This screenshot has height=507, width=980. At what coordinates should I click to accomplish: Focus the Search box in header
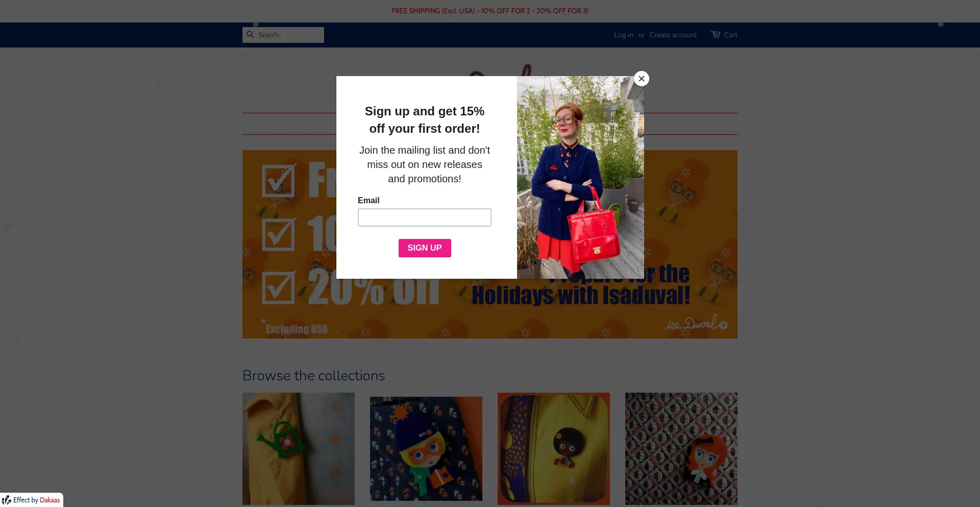coord(283,35)
